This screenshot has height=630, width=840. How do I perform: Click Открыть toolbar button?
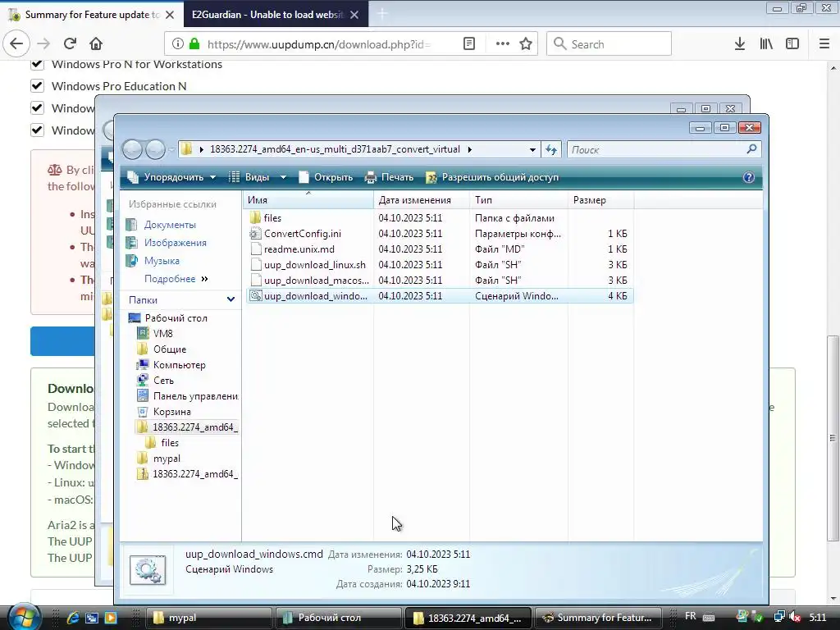pyautogui.click(x=326, y=177)
